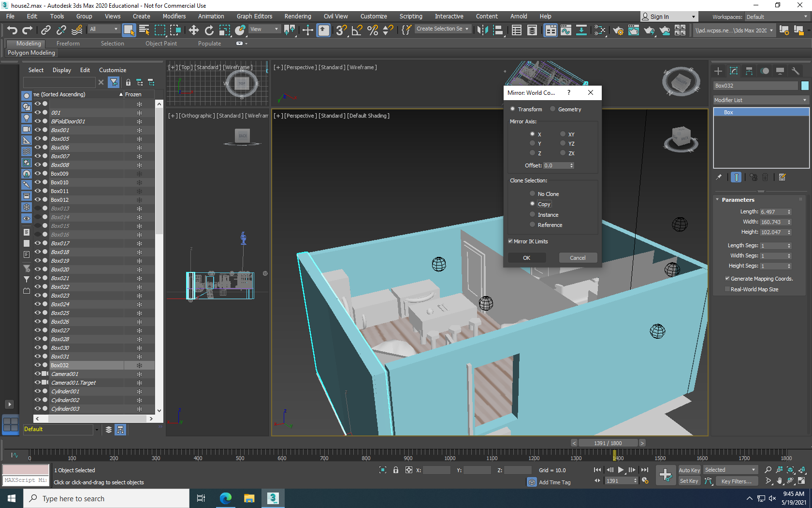The height and width of the screenshot is (508, 812).
Task: Uncheck Mirror IK Limits
Action: 510,241
